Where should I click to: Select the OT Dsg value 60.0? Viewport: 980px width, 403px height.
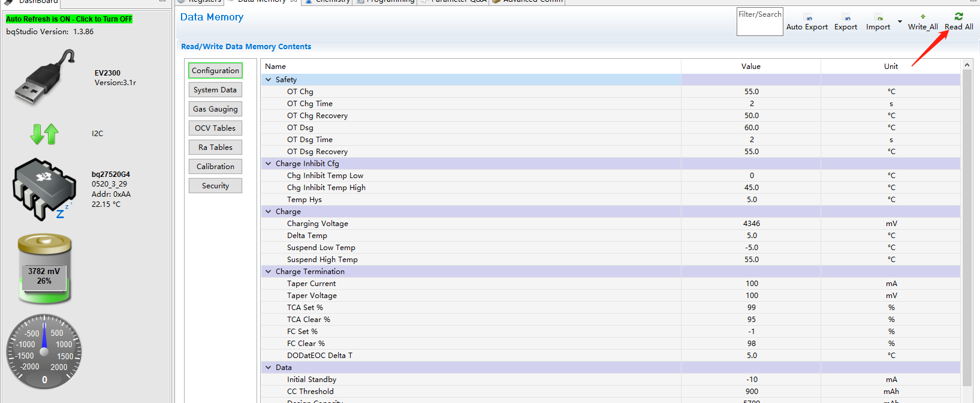751,128
